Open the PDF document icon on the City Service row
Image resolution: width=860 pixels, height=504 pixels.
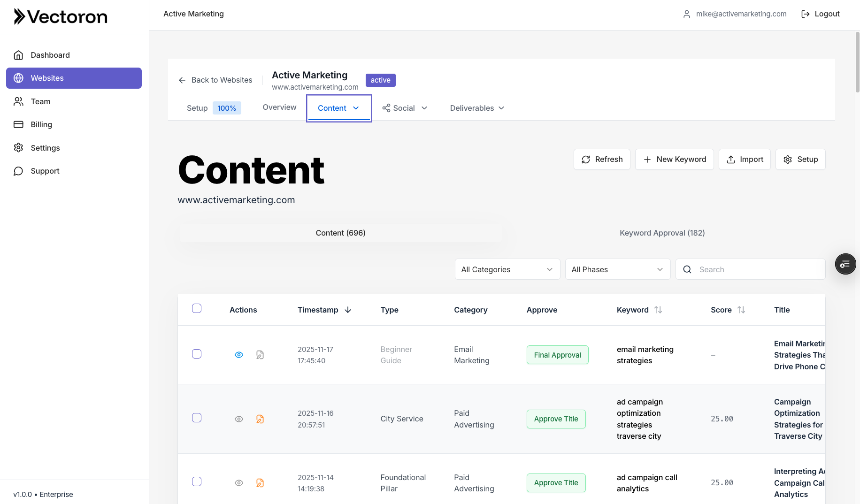point(260,419)
